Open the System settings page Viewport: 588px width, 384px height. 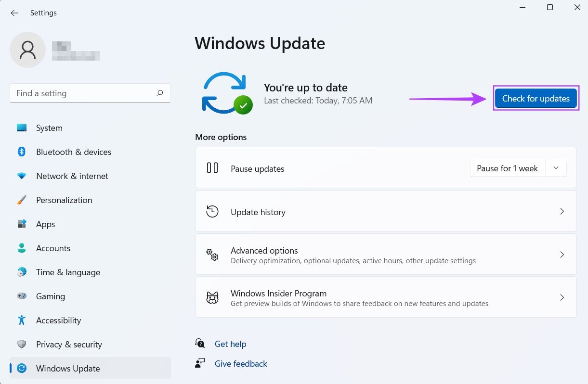pos(90,128)
